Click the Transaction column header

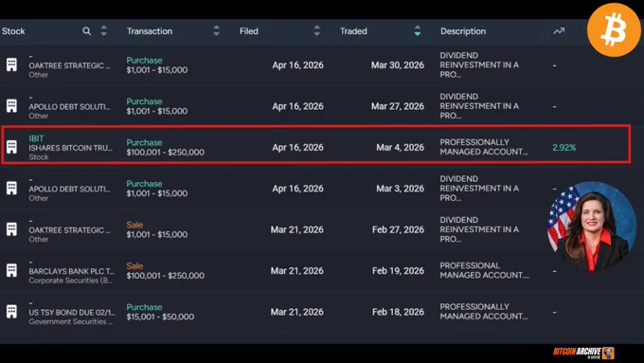click(150, 31)
